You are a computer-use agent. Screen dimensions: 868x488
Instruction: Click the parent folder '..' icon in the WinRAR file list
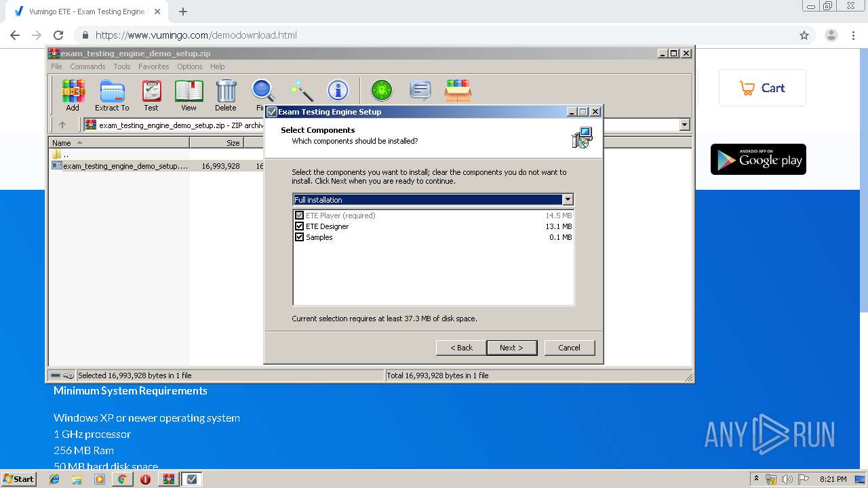(57, 155)
